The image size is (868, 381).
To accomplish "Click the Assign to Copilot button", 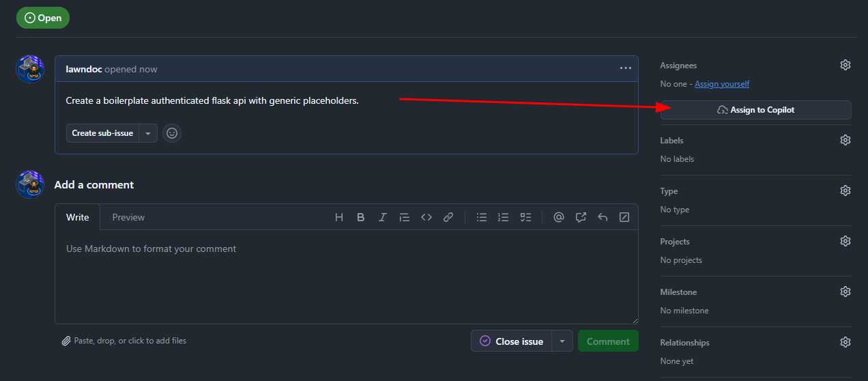I will pyautogui.click(x=755, y=110).
